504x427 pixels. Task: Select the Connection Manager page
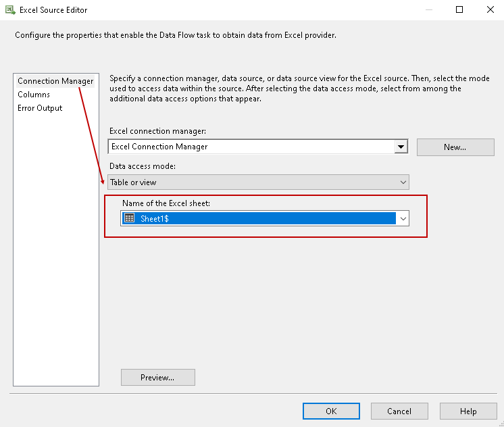55,81
